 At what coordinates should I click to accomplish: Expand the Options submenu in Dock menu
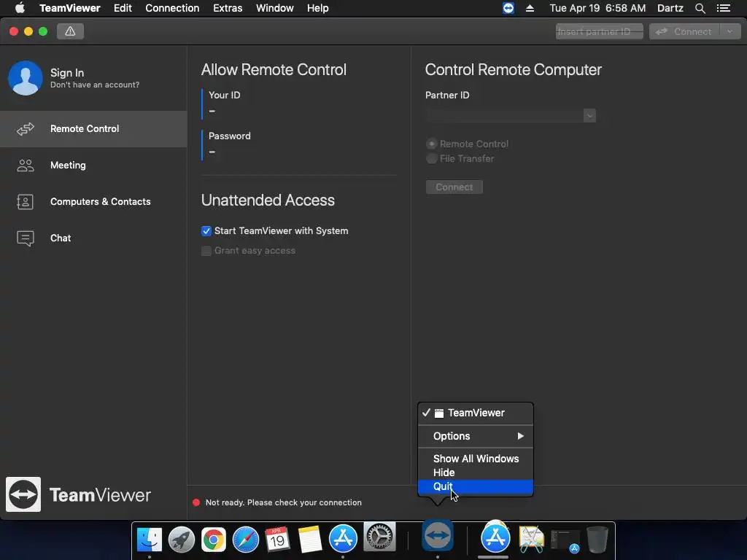point(476,436)
